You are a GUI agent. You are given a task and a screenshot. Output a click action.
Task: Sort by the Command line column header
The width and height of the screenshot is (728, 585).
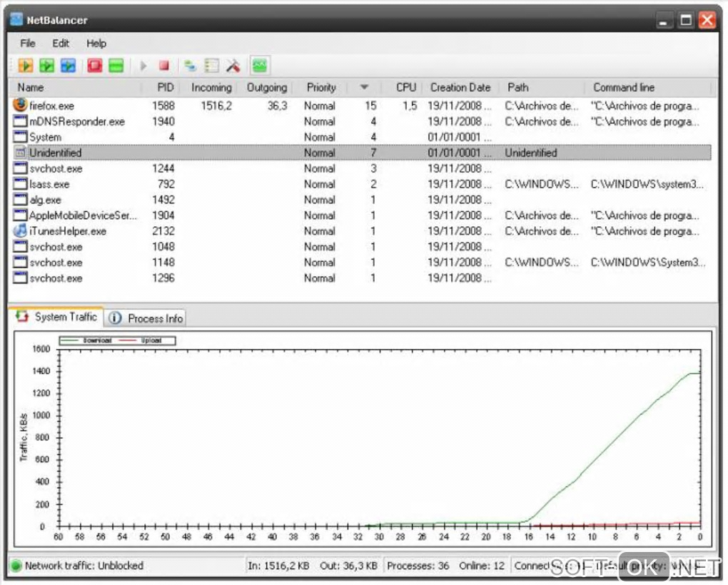tap(647, 87)
